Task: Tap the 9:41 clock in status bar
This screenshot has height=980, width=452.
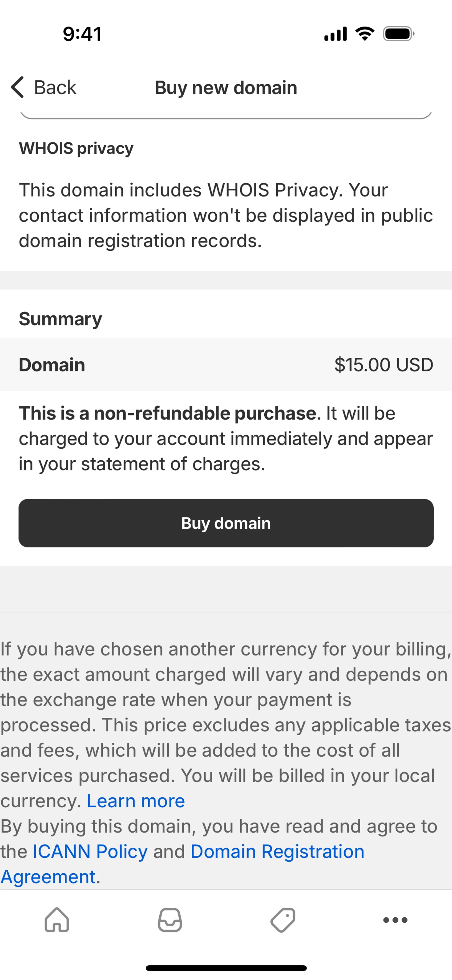Action: (82, 34)
